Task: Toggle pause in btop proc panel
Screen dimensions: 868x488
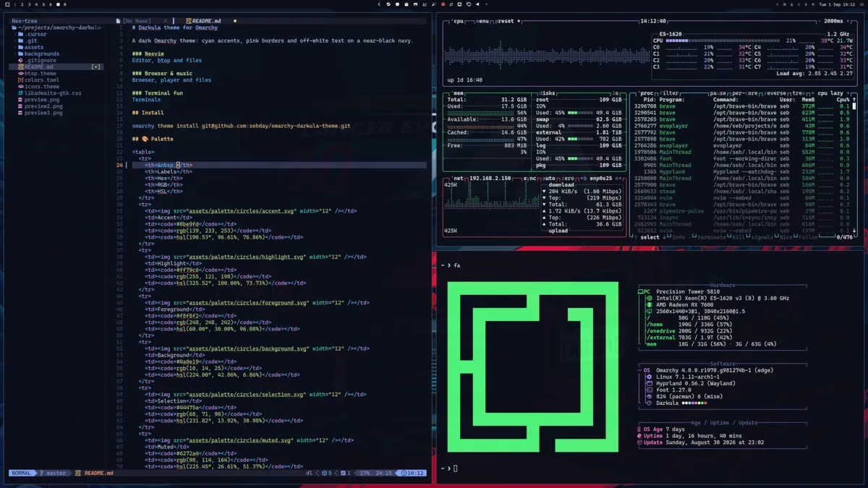Action: click(718, 93)
